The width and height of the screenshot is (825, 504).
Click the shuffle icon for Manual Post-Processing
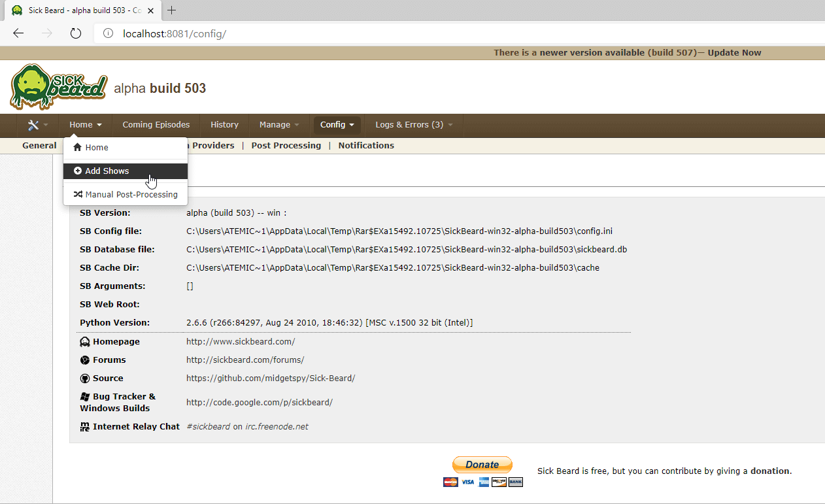78,194
